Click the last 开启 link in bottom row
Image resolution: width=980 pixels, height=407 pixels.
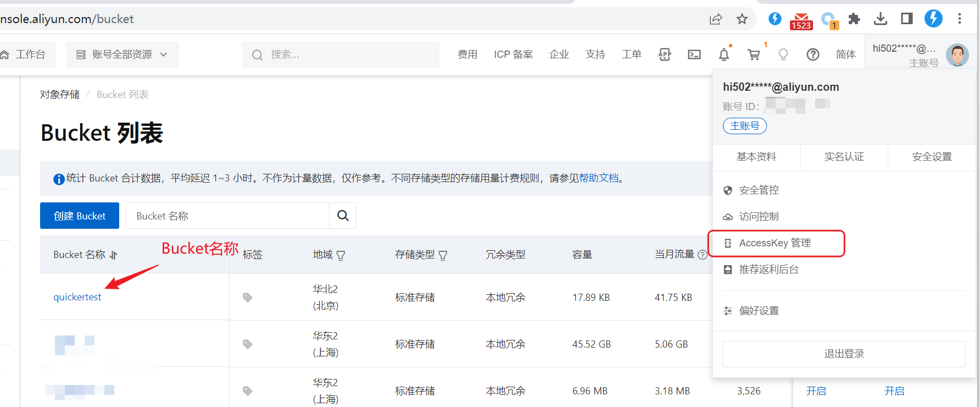894,391
